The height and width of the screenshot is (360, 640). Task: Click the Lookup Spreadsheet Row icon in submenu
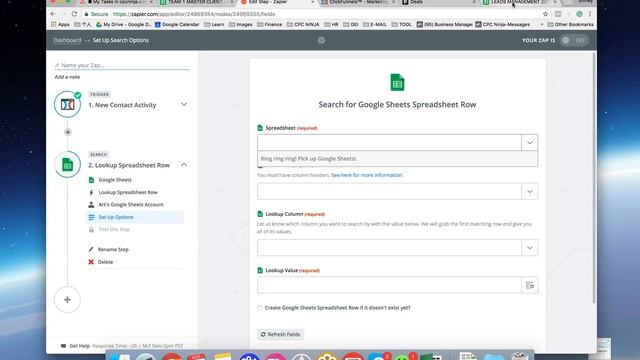pyautogui.click(x=91, y=192)
